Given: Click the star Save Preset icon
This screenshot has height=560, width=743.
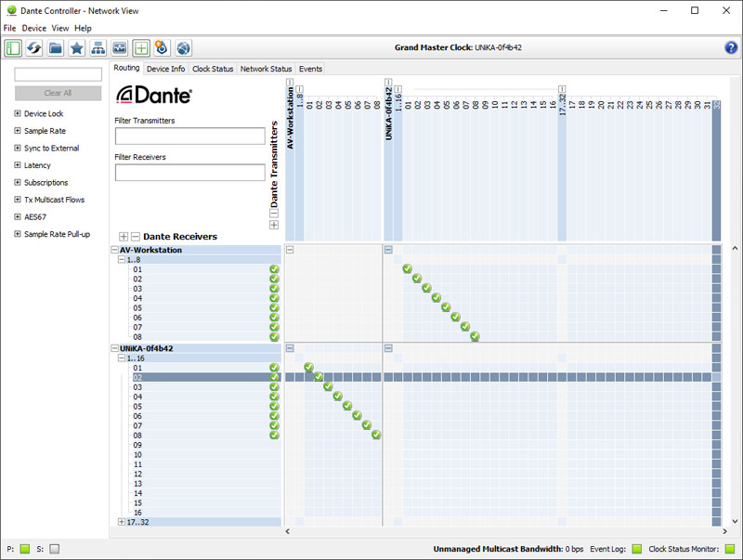Looking at the screenshot, I should (x=77, y=47).
